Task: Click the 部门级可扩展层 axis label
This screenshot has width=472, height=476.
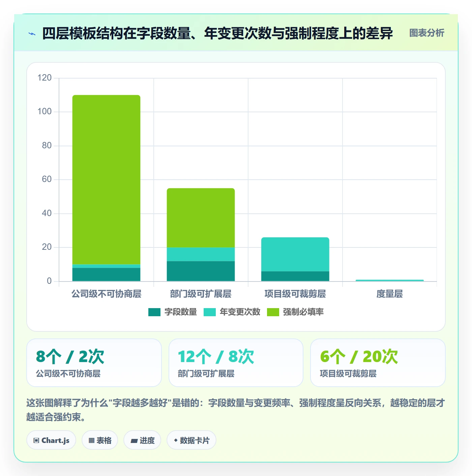Action: click(201, 294)
